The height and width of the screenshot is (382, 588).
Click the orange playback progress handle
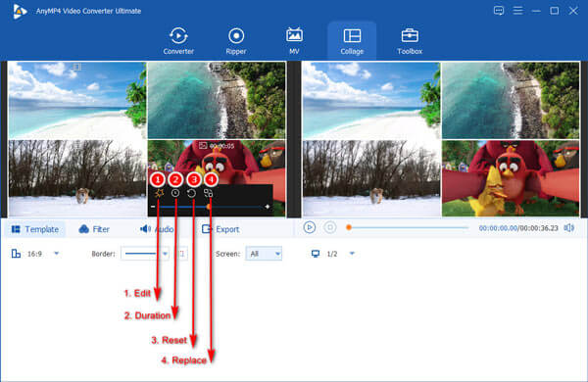(349, 227)
